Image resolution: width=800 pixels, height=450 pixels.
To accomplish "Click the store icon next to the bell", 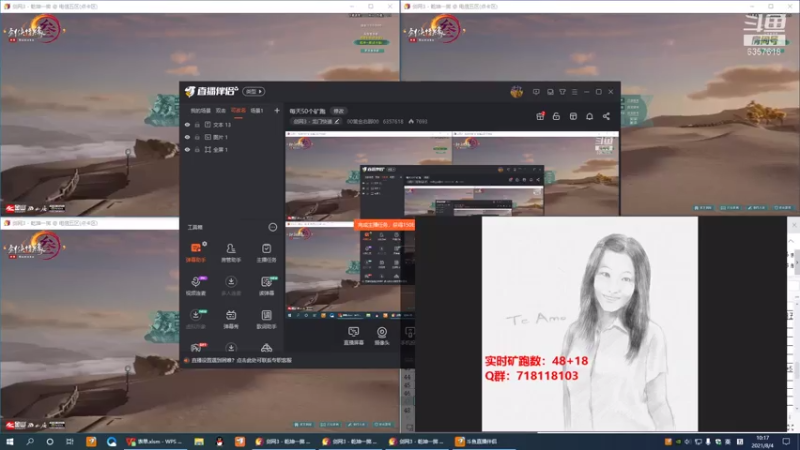I will point(573,116).
